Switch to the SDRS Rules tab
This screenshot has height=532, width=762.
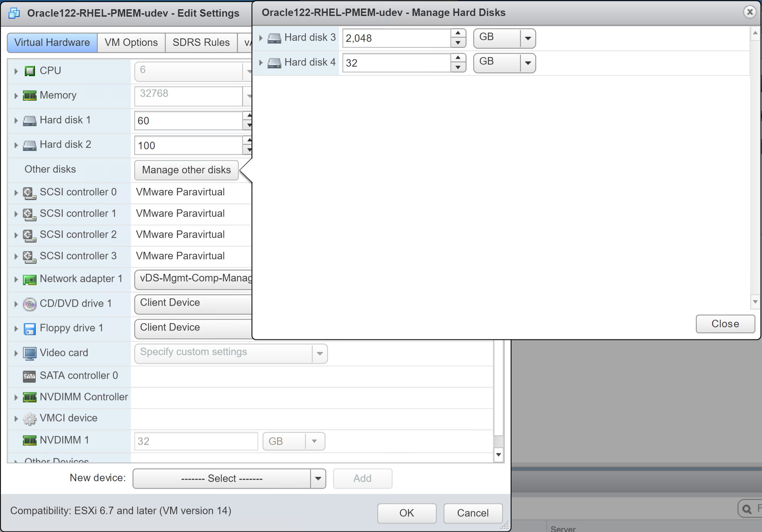[201, 42]
